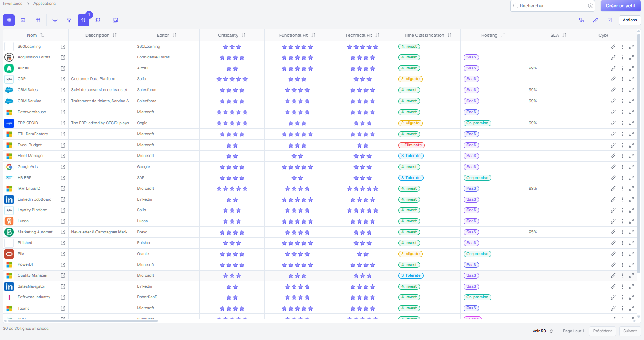
Task: Sort by the Criticality column
Action: [x=243, y=35]
